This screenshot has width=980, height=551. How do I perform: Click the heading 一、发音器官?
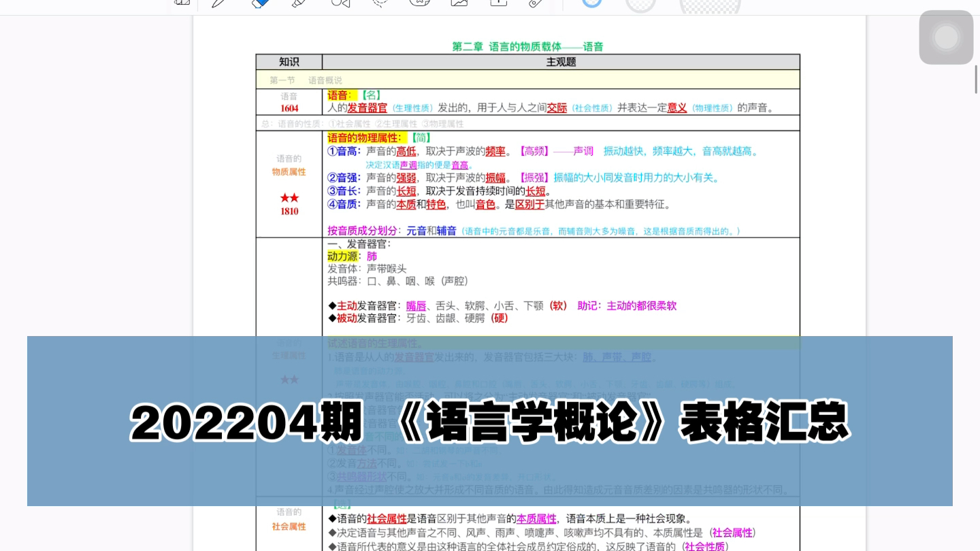click(359, 244)
